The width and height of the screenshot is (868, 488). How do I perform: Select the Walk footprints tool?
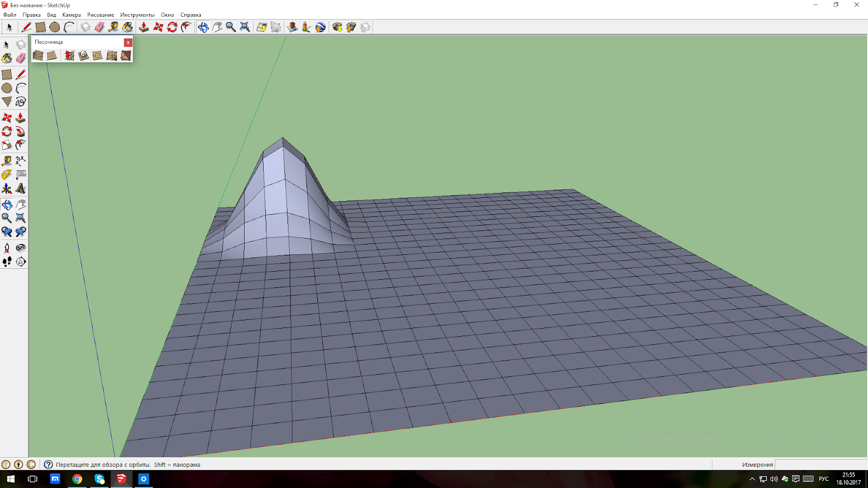click(7, 261)
